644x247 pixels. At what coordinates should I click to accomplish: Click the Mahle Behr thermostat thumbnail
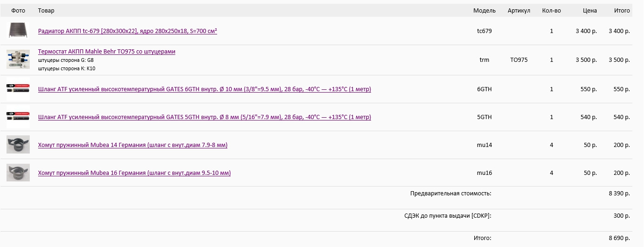click(18, 60)
